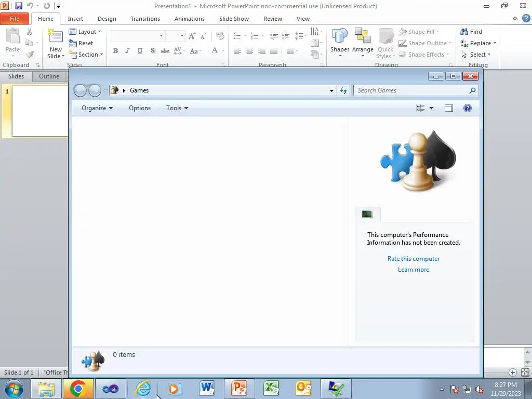
Task: Toggle Italic formatting
Action: click(x=127, y=51)
